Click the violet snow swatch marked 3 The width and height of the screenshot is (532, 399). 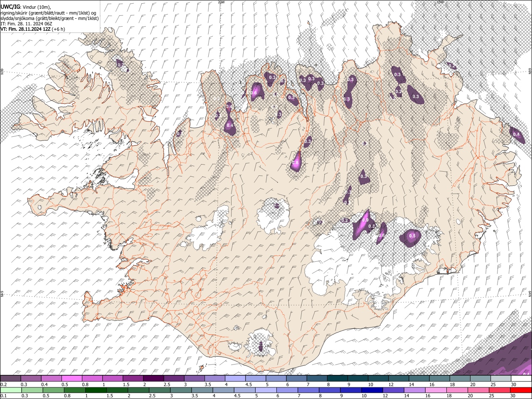click(194, 378)
